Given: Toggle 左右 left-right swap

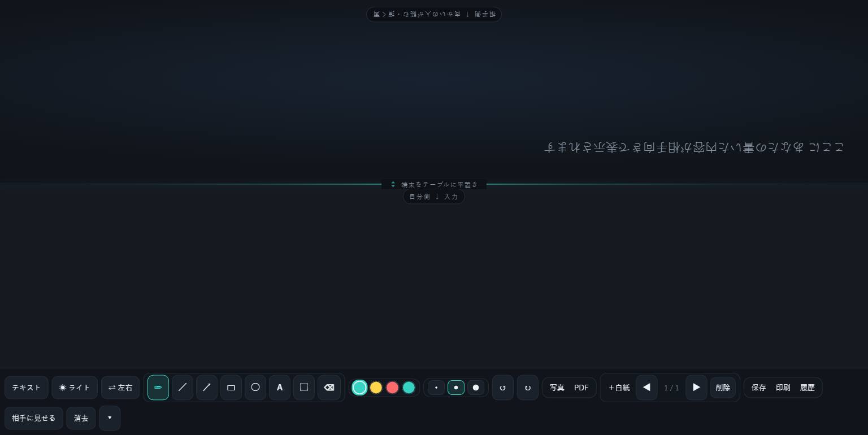Looking at the screenshot, I should click(120, 388).
